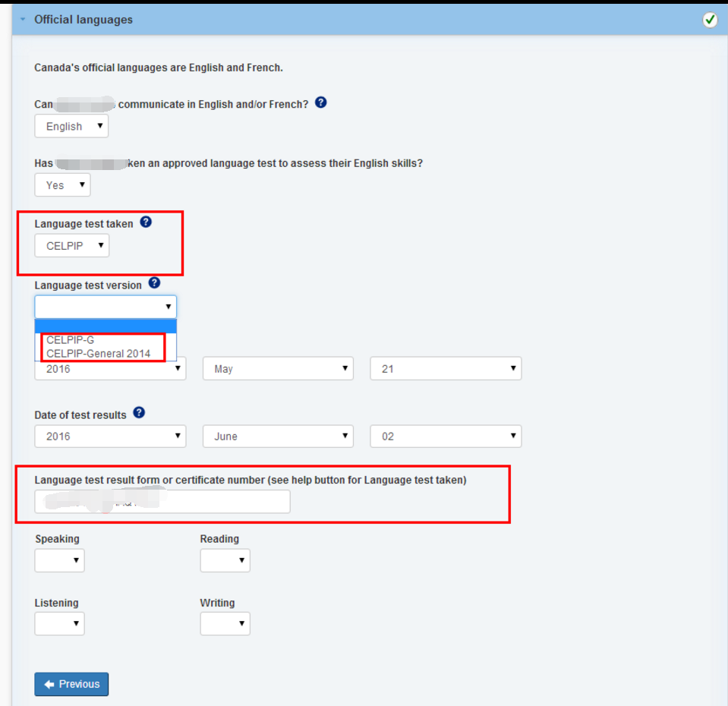This screenshot has height=706, width=728.
Task: Open help icon next to Language test taken
Action: click(x=146, y=222)
